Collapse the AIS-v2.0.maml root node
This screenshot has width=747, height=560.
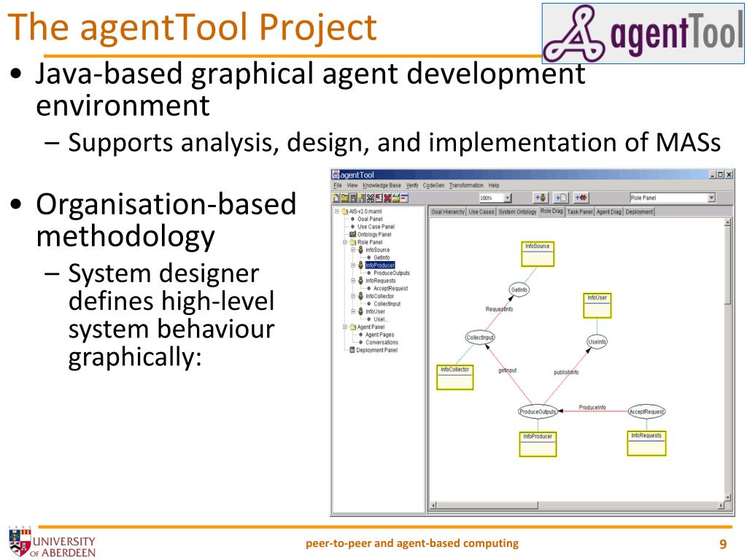(x=337, y=211)
